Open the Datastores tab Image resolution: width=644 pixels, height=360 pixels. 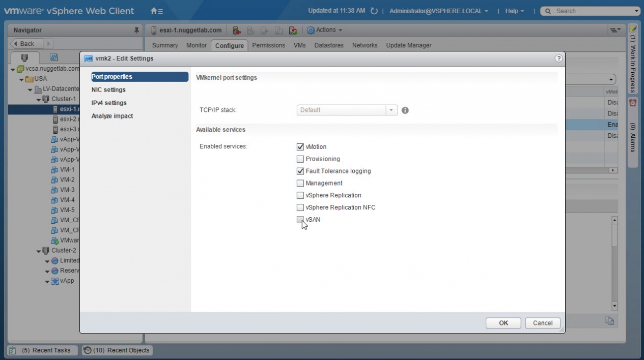click(x=329, y=45)
